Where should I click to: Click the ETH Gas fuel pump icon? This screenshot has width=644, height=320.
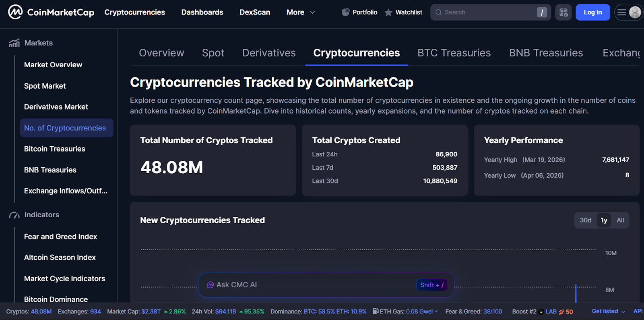click(x=375, y=311)
